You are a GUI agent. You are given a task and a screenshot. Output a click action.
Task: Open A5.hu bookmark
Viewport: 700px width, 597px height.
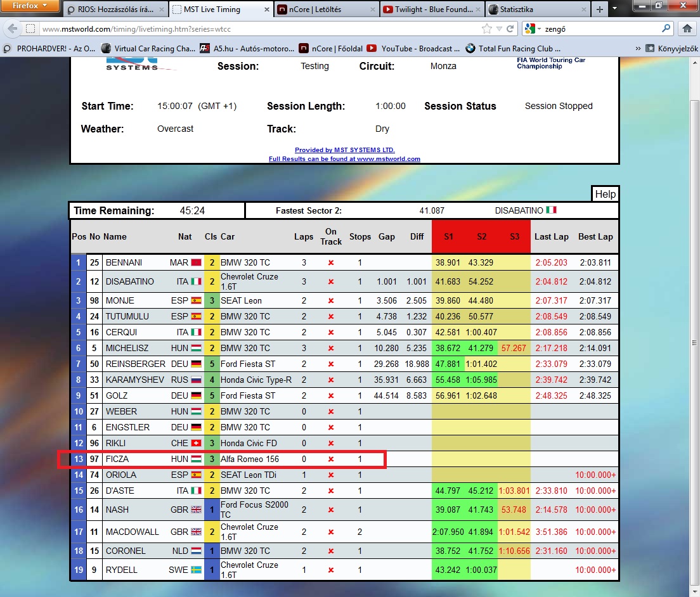(x=247, y=49)
